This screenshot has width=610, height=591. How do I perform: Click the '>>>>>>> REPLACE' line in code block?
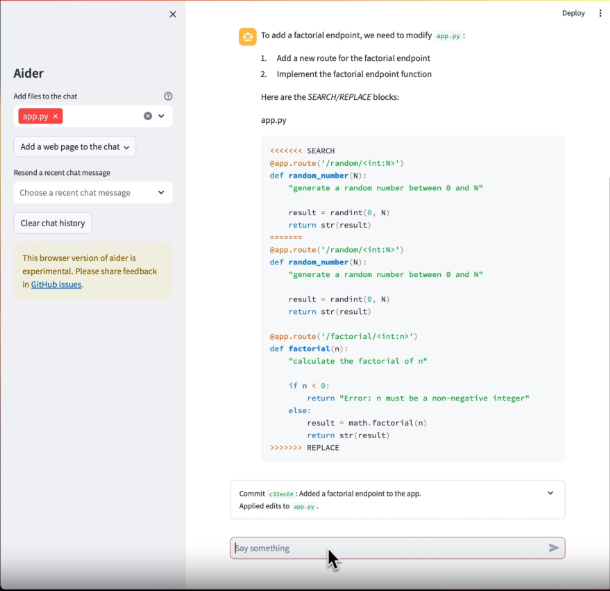305,448
